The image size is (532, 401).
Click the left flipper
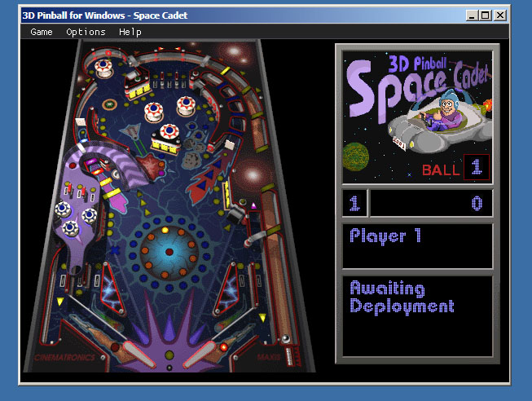tap(139, 355)
